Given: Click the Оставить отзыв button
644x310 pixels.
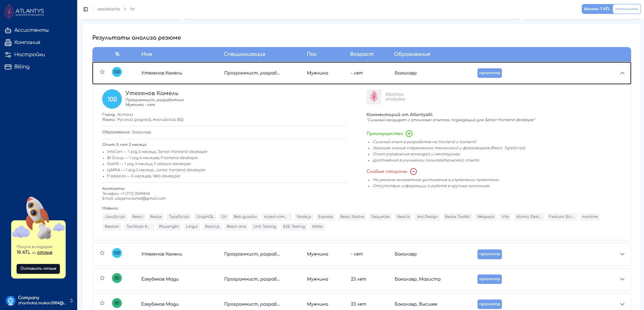Looking at the screenshot, I should (x=38, y=269).
